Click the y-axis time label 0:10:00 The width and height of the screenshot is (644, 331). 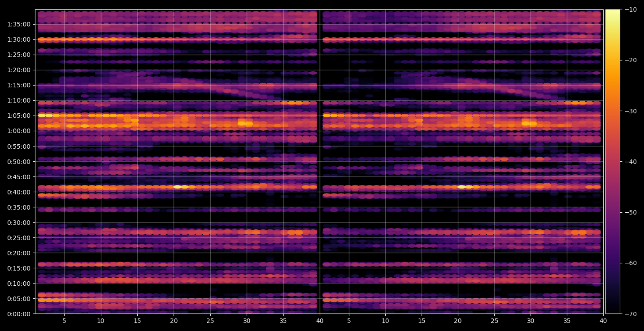pyautogui.click(x=19, y=283)
